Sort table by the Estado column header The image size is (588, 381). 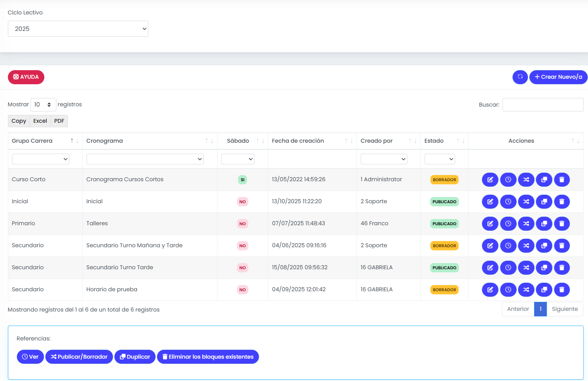coord(444,141)
